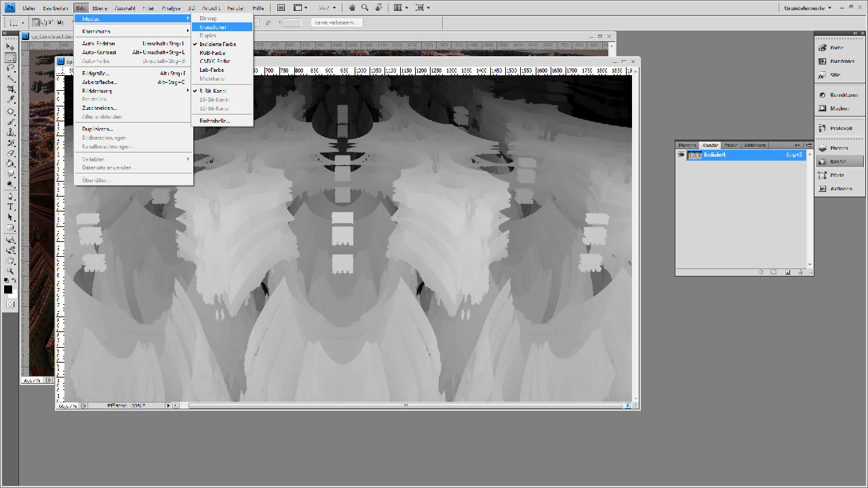
Task: Click the Photoshop Ps logo icon
Action: click(x=10, y=7)
